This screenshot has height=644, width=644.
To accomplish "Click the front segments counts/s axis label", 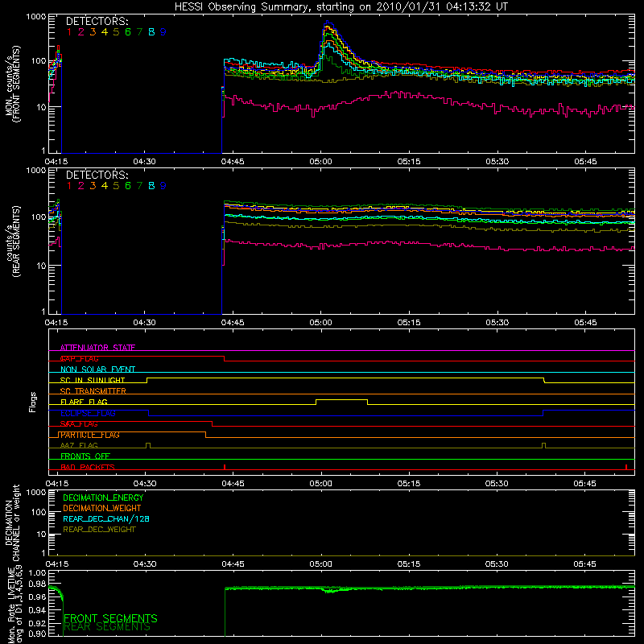I will point(12,85).
